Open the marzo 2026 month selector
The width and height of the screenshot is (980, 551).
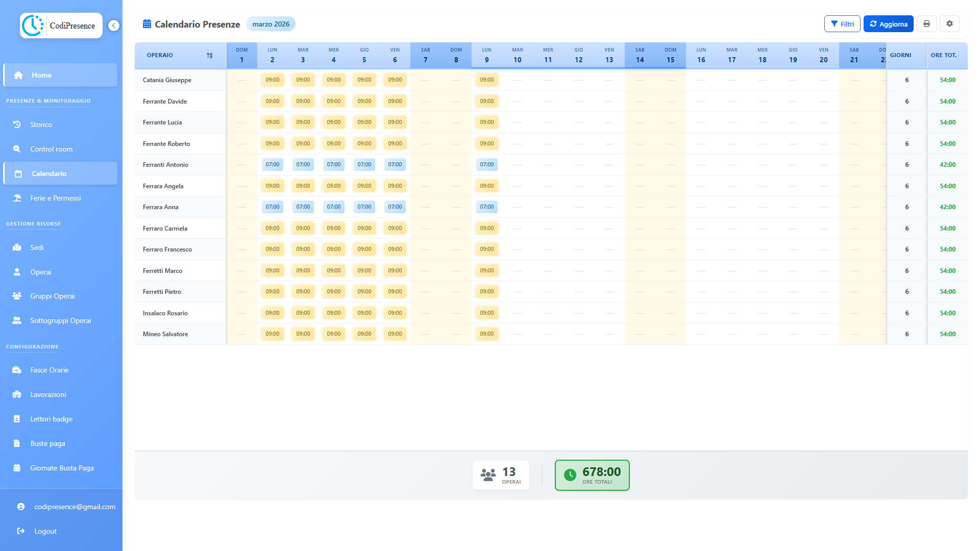271,23
